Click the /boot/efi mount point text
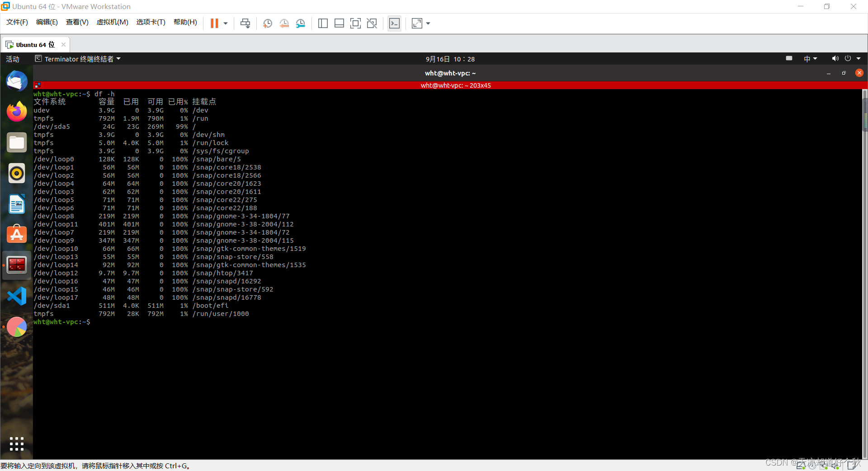Image resolution: width=868 pixels, height=471 pixels. click(210, 306)
